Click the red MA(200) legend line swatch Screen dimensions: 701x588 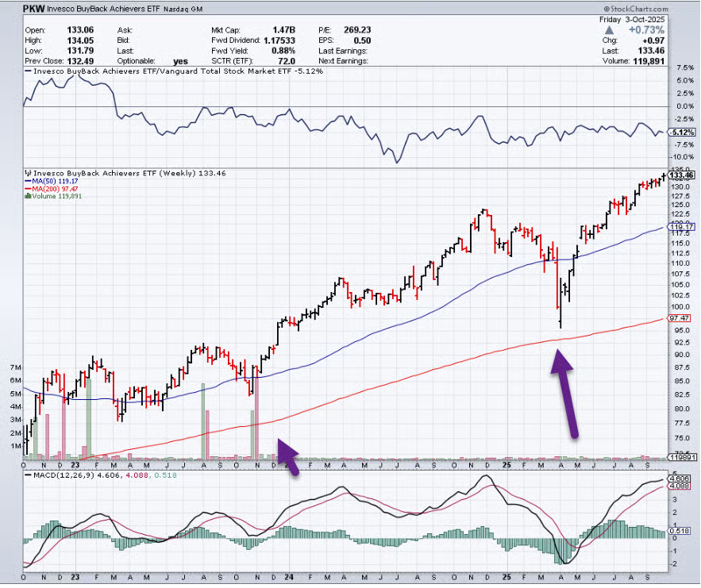tap(27, 189)
